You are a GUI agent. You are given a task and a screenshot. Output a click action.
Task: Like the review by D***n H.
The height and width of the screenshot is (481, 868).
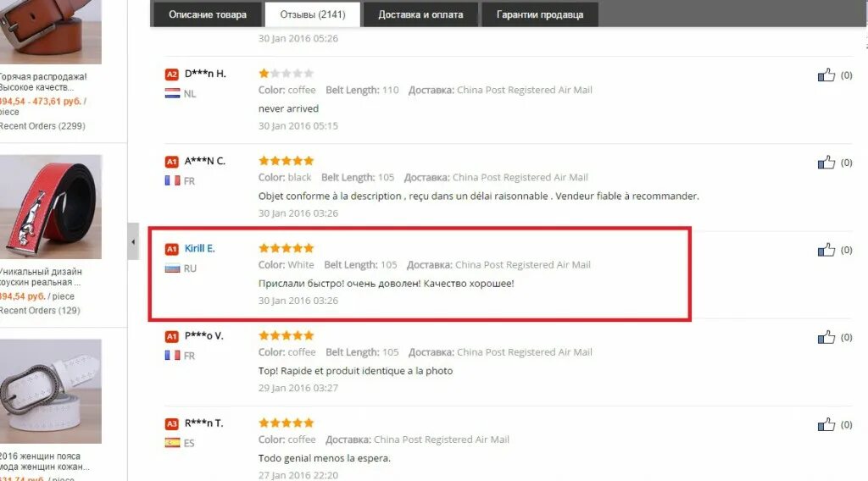pyautogui.click(x=826, y=75)
